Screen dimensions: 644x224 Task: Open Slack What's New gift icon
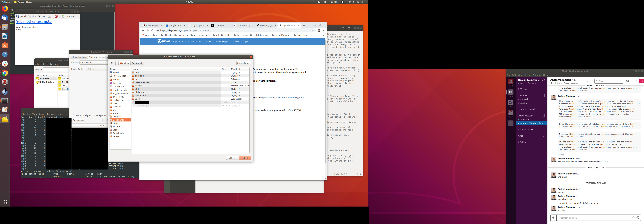(x=642, y=81)
